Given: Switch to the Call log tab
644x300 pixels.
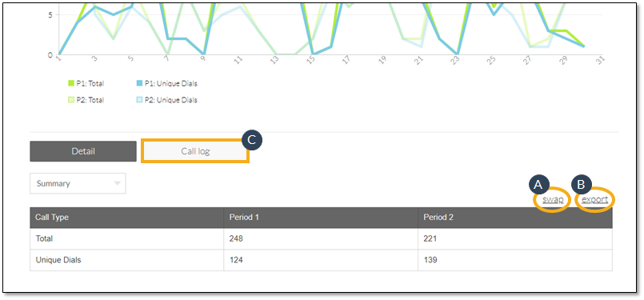Looking at the screenshot, I should click(x=195, y=151).
